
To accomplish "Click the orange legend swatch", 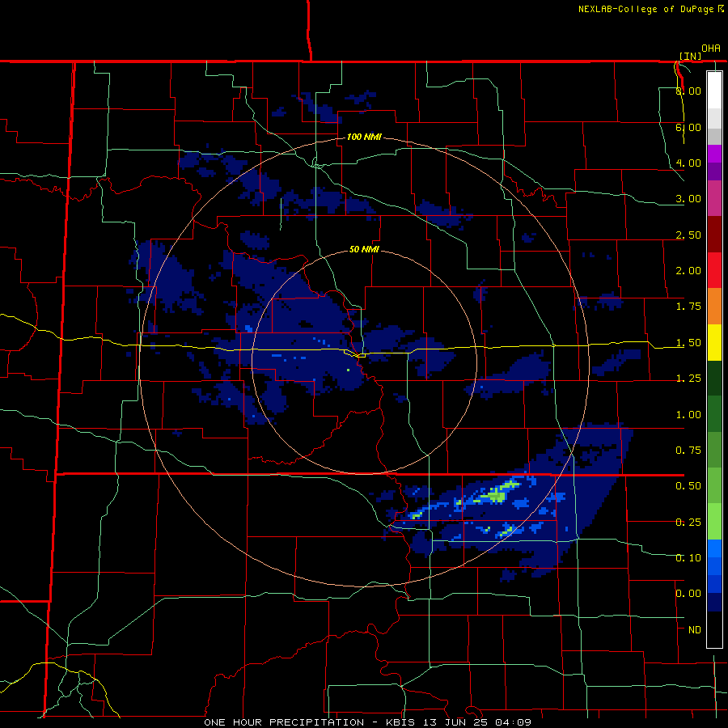I will 714,307.
